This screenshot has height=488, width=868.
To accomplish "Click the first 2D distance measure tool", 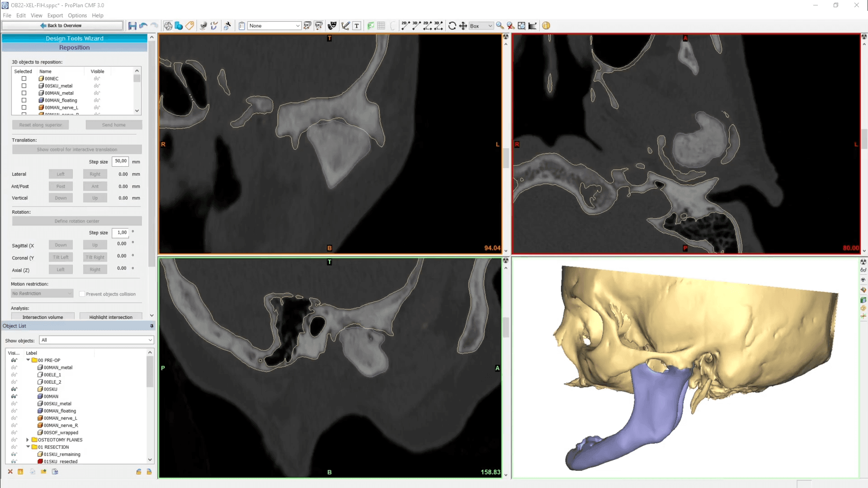I will point(406,26).
